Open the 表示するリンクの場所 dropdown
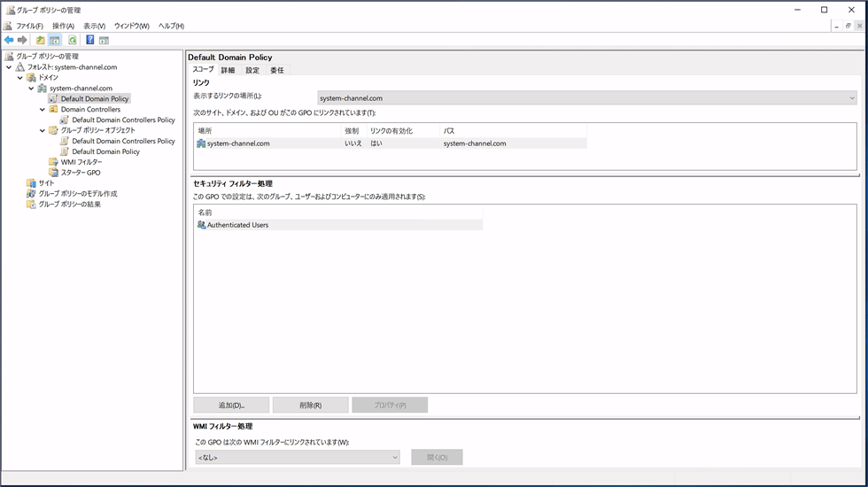868x487 pixels. coord(586,98)
